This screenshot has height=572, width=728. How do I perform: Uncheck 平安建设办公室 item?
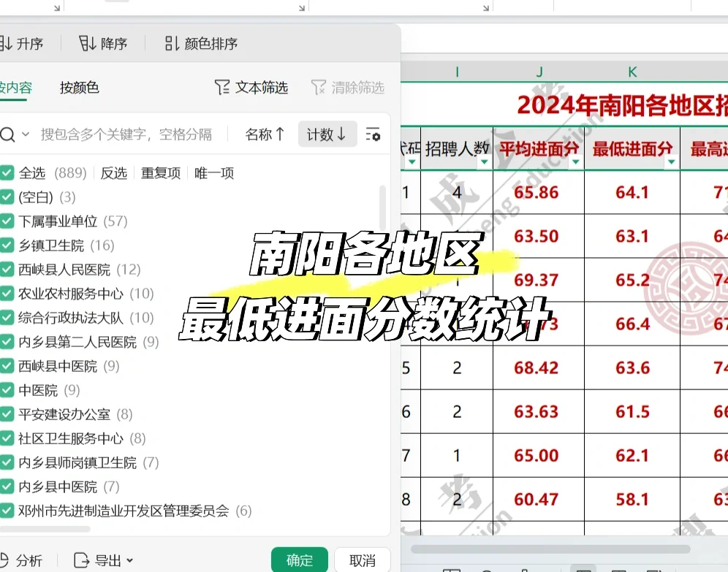click(x=7, y=414)
